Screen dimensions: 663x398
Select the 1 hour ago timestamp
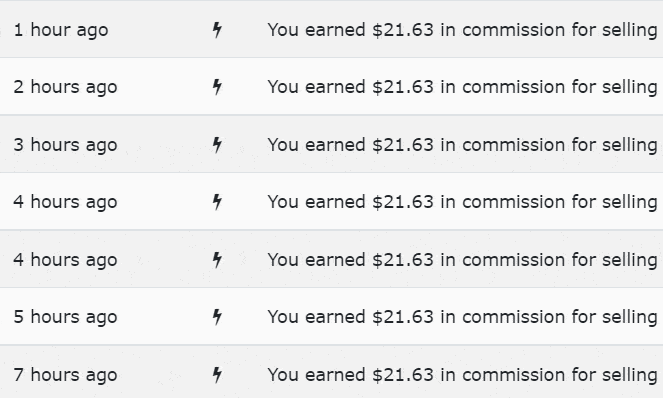coord(61,30)
